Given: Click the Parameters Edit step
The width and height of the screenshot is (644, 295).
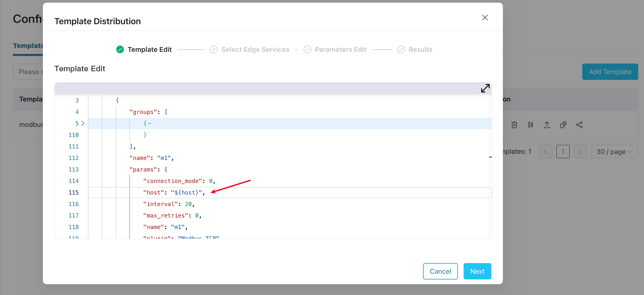Looking at the screenshot, I should [340, 50].
